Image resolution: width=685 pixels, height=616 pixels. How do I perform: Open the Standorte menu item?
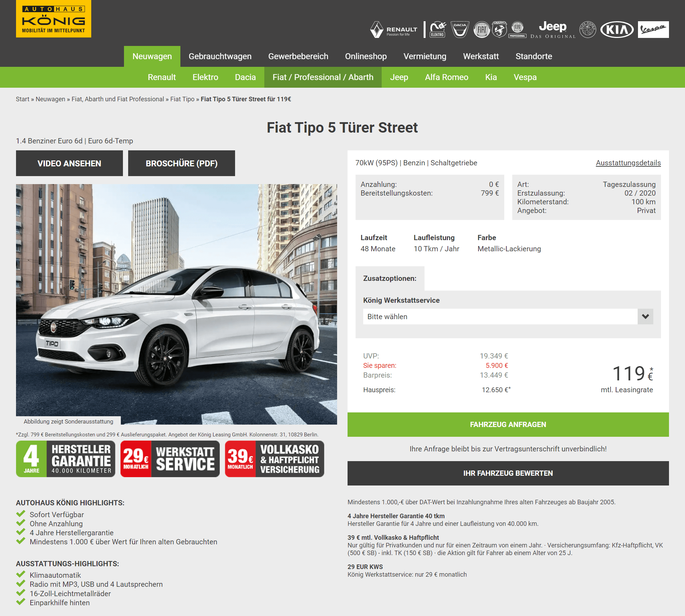[534, 56]
